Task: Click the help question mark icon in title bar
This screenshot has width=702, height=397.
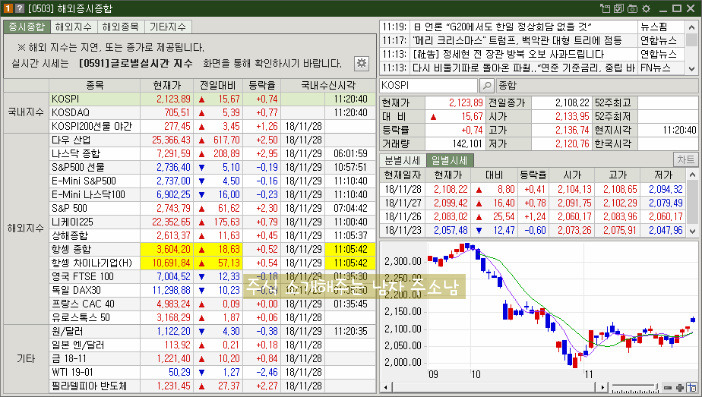Action: point(19,9)
